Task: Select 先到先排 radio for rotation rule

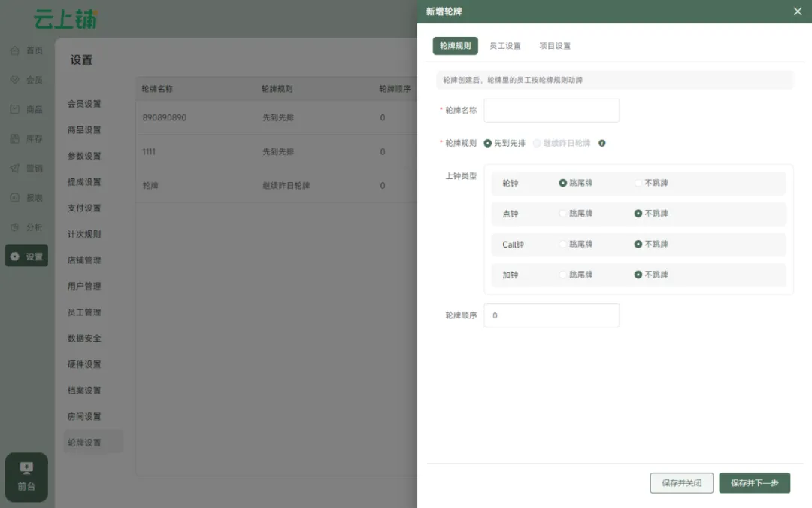Action: pos(488,143)
